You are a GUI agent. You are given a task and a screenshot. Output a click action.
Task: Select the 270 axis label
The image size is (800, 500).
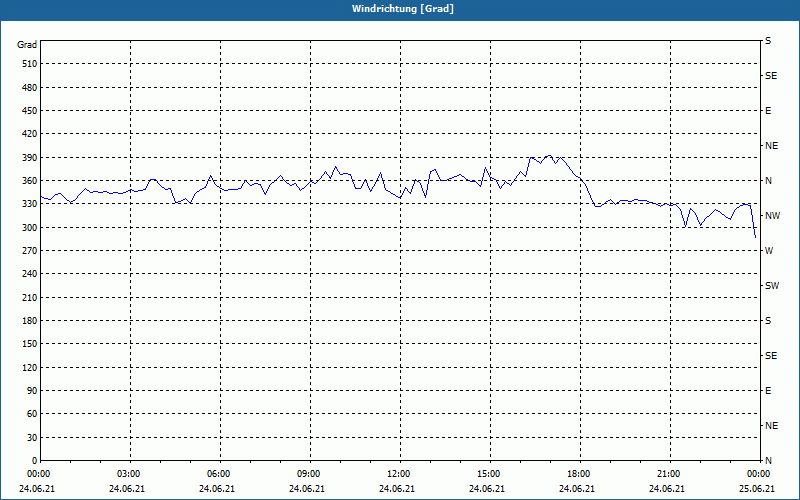30,251
